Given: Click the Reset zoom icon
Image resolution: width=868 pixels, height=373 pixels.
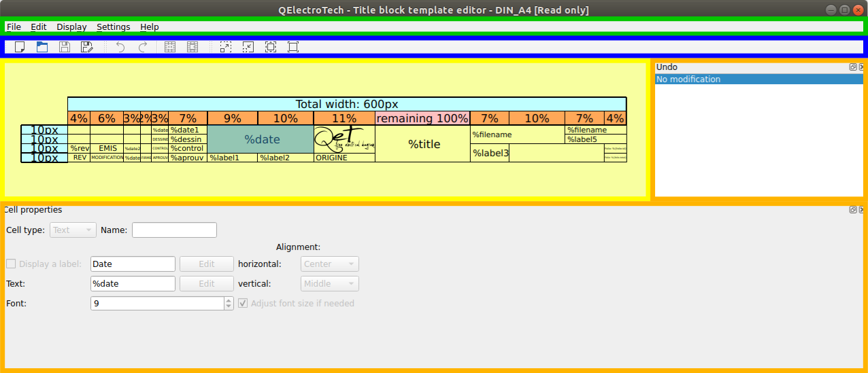Looking at the screenshot, I should 293,47.
